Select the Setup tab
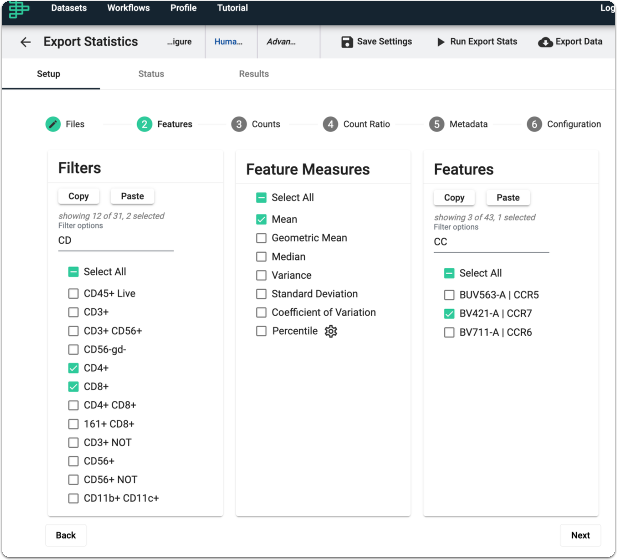Screen dimensions: 617x560 tap(48, 74)
